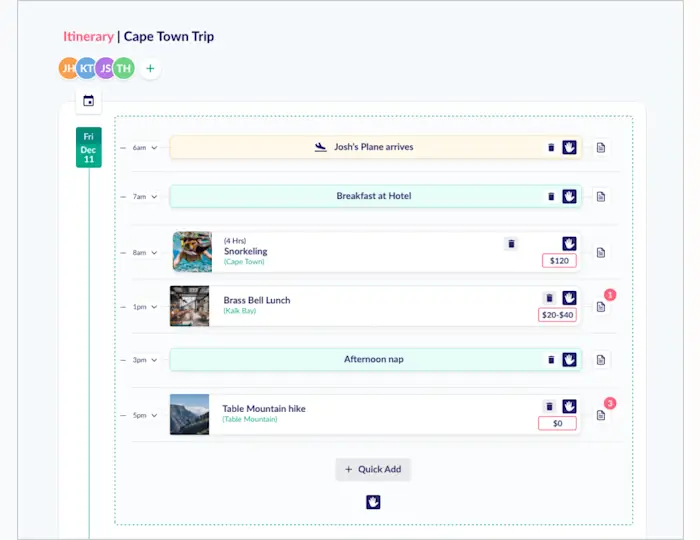Click the JH member avatar
This screenshot has width=700, height=540.
point(69,68)
